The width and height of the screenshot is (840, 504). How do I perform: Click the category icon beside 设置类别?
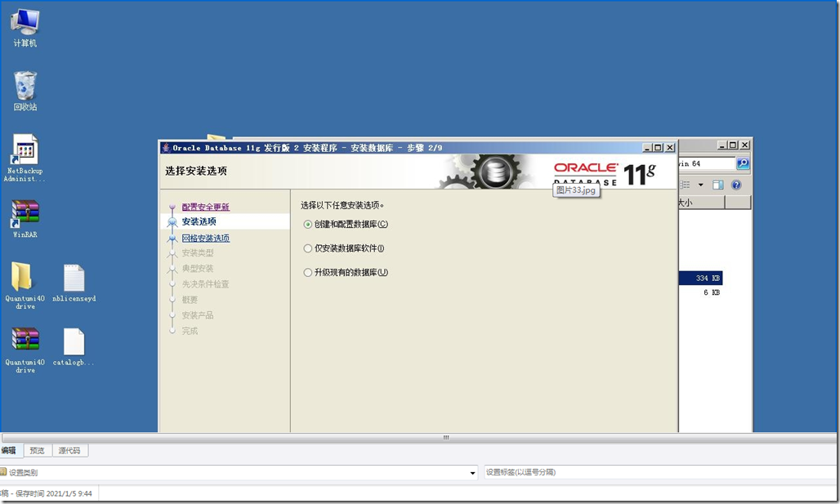pos(2,472)
